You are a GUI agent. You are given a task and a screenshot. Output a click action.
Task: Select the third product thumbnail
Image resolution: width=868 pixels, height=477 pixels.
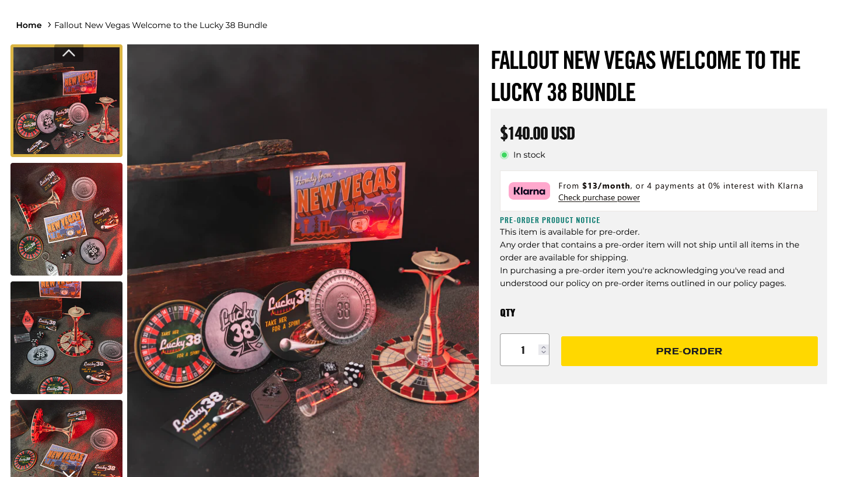[66, 337]
